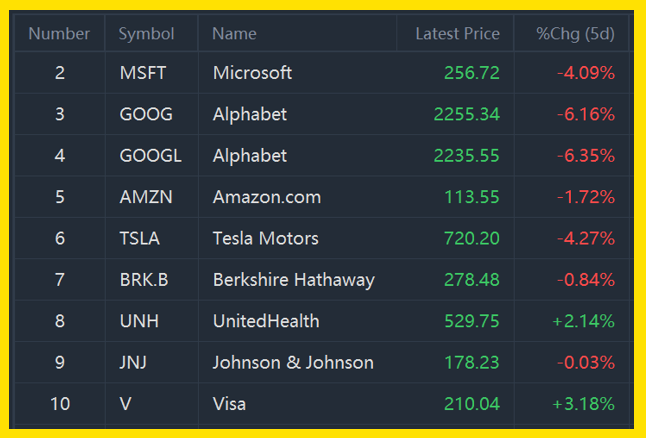Click the Name column header

[234, 34]
